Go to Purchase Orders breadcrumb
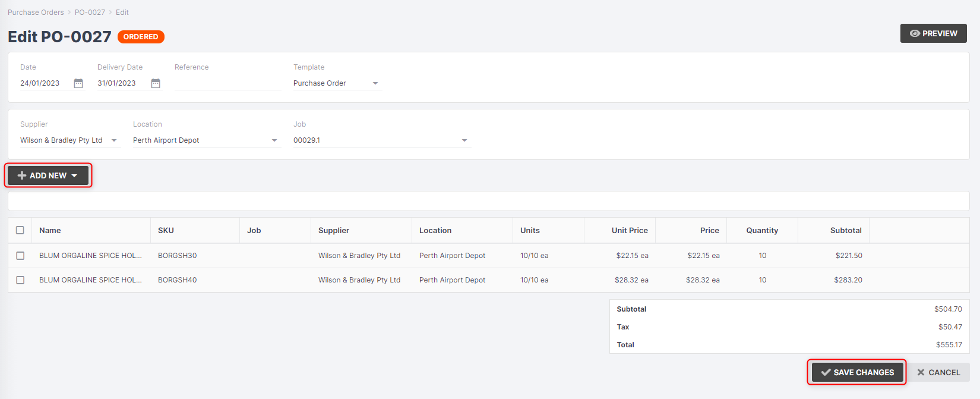 36,12
